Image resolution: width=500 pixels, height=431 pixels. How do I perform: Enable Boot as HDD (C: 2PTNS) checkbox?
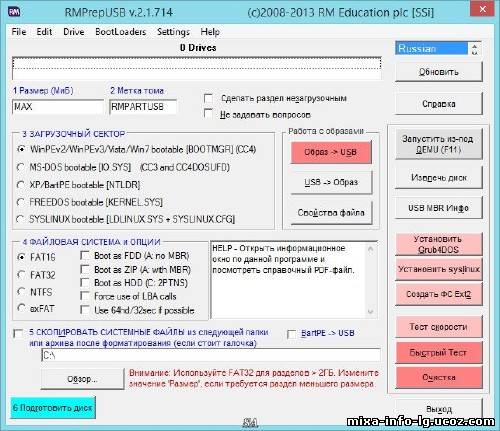pos(85,282)
